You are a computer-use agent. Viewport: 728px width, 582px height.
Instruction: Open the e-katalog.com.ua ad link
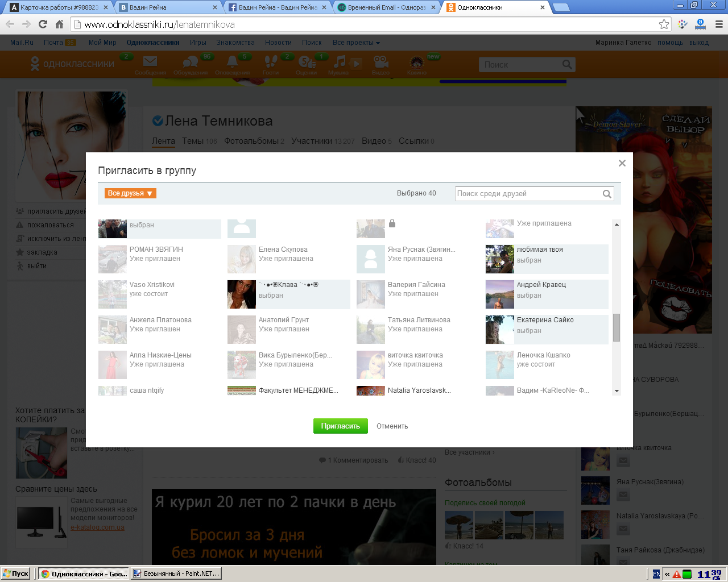point(97,527)
